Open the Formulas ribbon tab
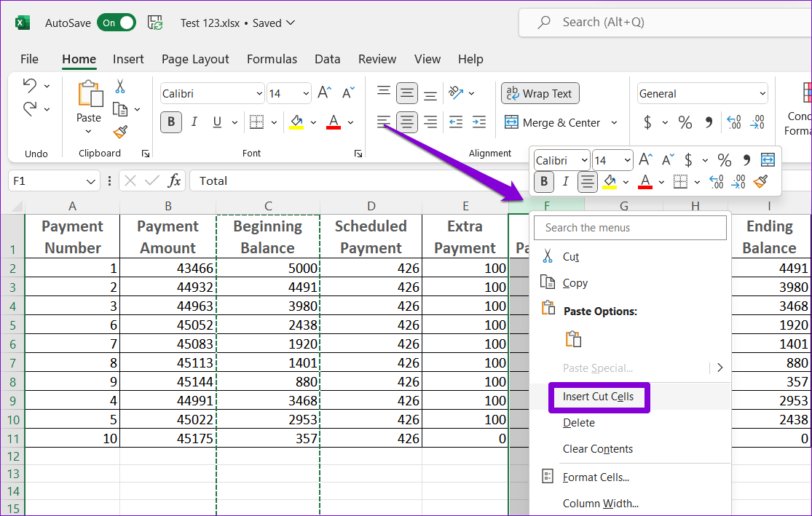Viewport: 812px width, 516px height. (x=272, y=59)
